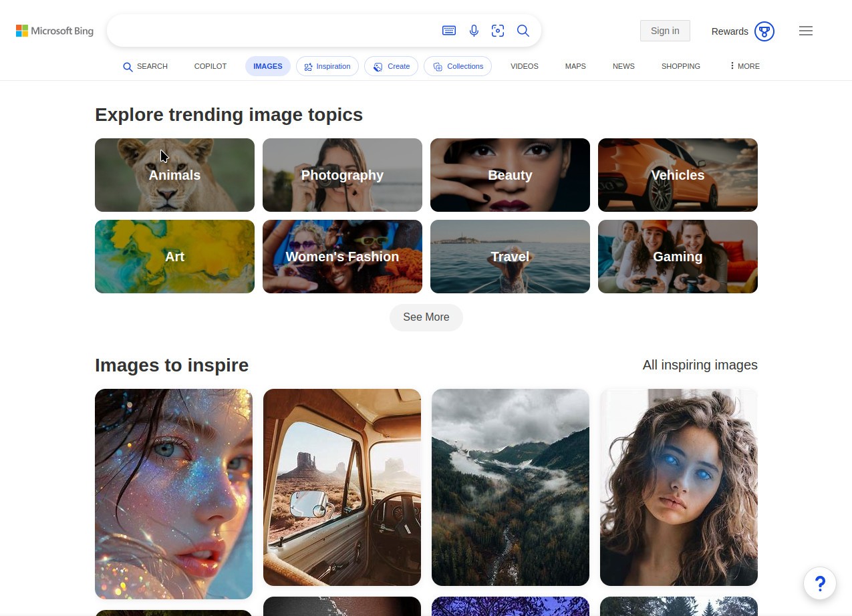Image resolution: width=852 pixels, height=616 pixels.
Task: Click the on-screen keyboard icon in search bar
Action: pyautogui.click(x=448, y=30)
